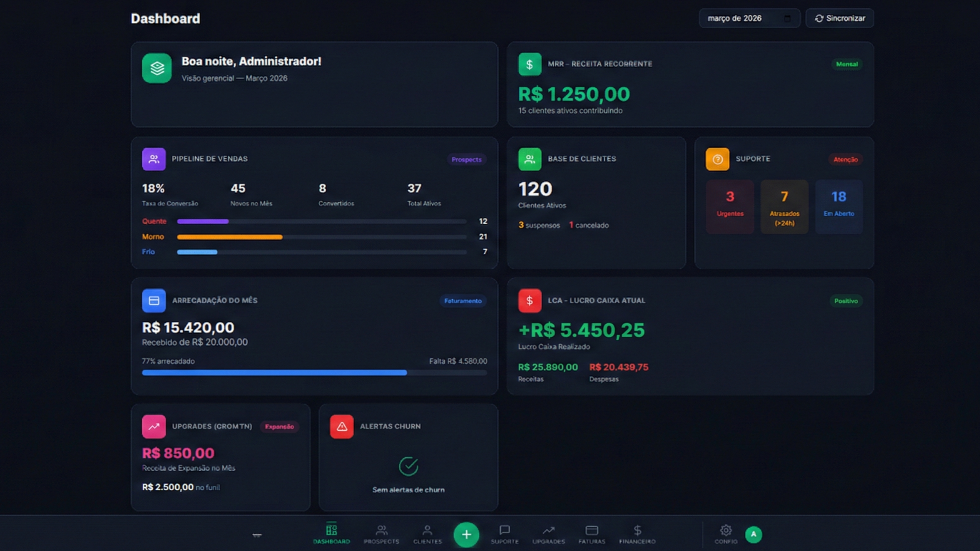Switch to the Financeiro tab

click(x=637, y=534)
